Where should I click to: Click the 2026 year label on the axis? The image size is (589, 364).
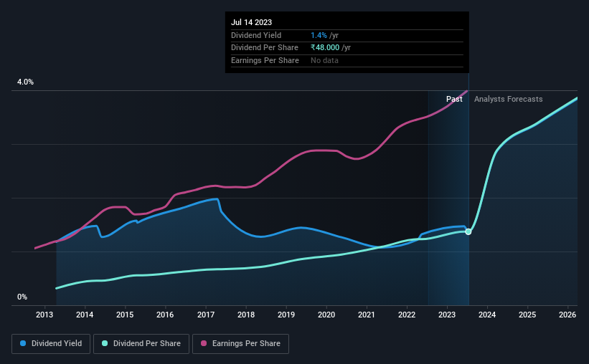(567, 315)
